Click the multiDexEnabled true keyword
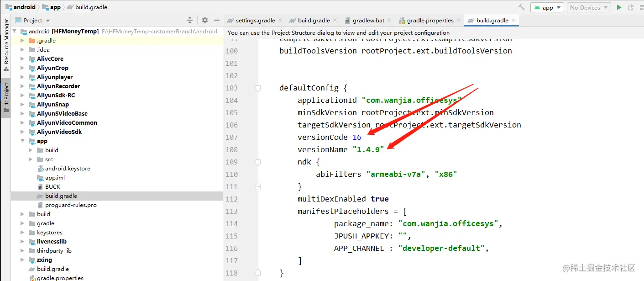The image size is (644, 281). click(380, 199)
